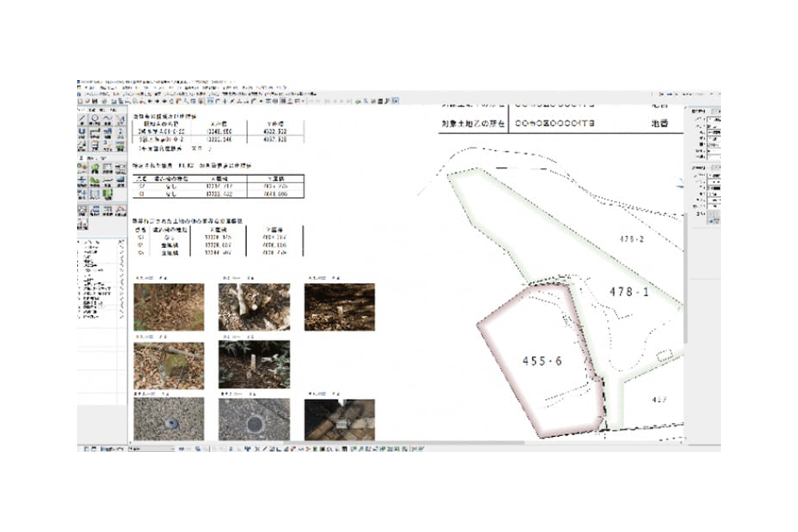798x532 pixels.
Task: Select the diagonal Line drawing tool
Action: pyautogui.click(x=82, y=119)
